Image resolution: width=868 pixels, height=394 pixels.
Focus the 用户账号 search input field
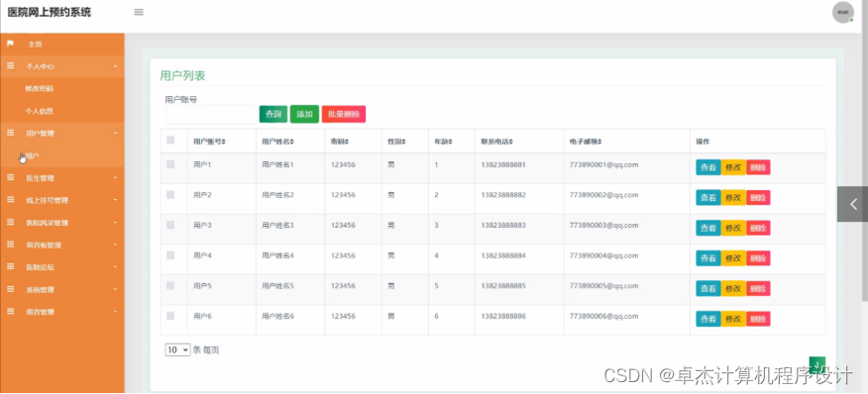point(211,115)
